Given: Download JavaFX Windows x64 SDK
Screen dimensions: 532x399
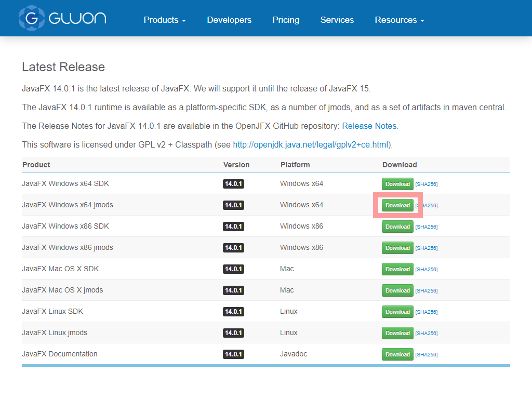Looking at the screenshot, I should tap(397, 184).
